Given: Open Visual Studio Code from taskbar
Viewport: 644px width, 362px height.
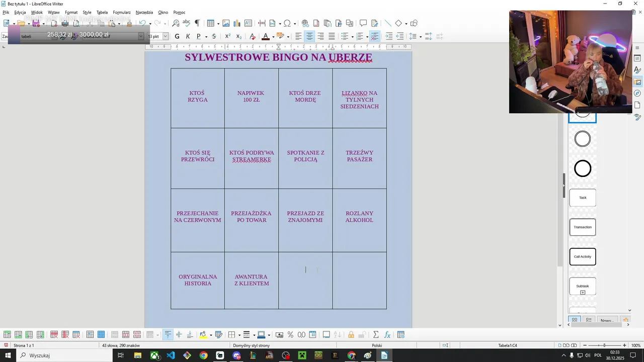Looking at the screenshot, I should coord(171,355).
